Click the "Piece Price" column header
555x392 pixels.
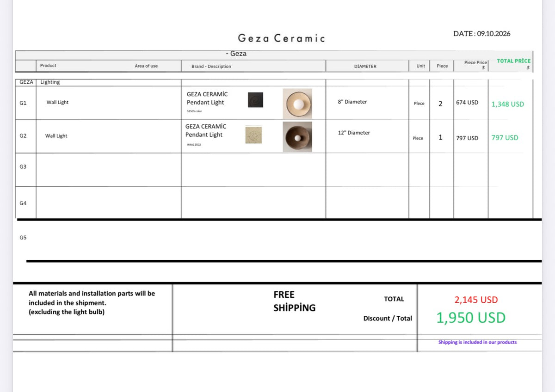tap(476, 63)
